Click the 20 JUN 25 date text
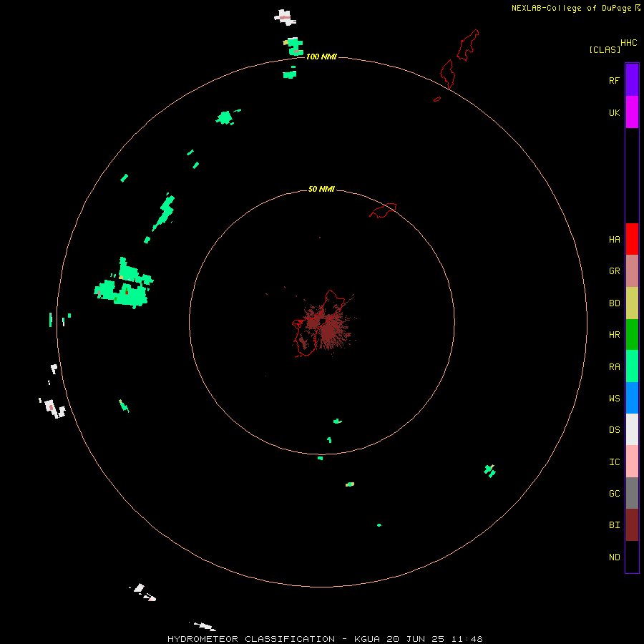Image resolution: width=644 pixels, height=644 pixels. (416, 639)
